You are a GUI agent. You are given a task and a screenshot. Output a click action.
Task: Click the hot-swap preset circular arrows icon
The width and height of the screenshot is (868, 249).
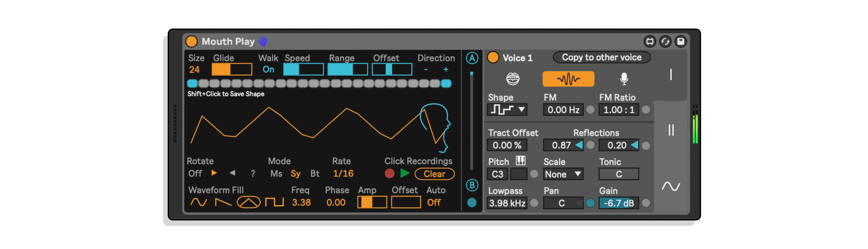665,42
